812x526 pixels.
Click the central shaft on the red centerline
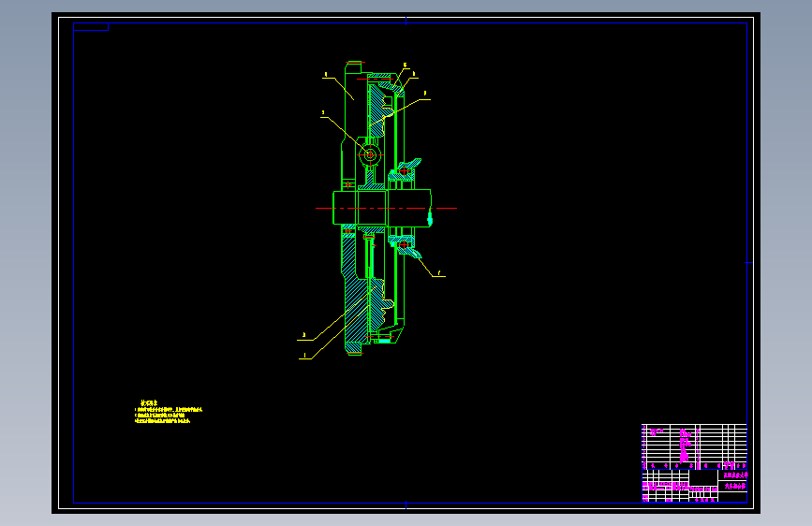click(382, 208)
